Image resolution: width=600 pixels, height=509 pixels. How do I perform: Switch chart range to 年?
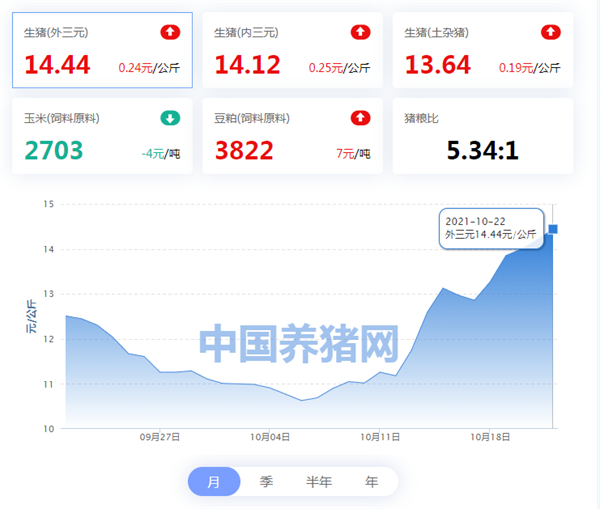[371, 481]
